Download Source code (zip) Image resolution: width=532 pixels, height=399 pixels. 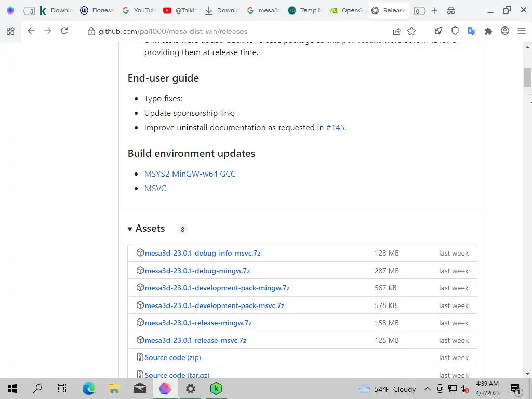(x=172, y=357)
